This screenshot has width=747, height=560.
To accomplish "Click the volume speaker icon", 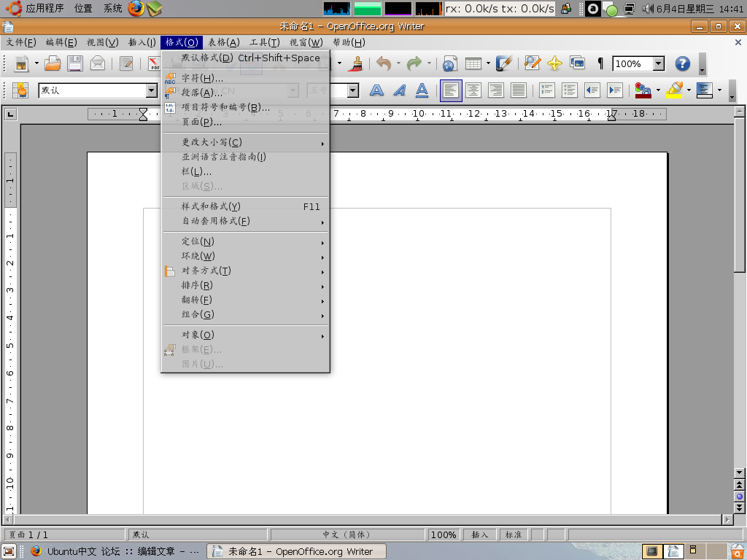I will (646, 8).
